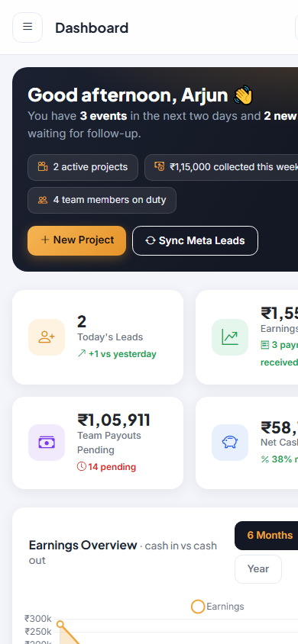Open the hamburger menu button
Viewport: 298px width, 644px height.
click(x=28, y=27)
